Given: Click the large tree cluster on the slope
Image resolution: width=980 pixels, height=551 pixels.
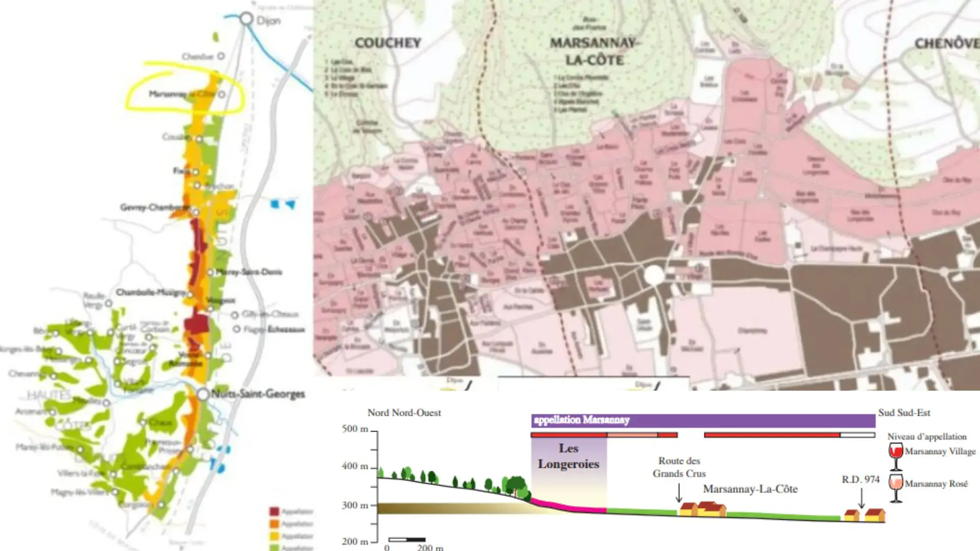Looking at the screenshot, I should (x=516, y=486).
